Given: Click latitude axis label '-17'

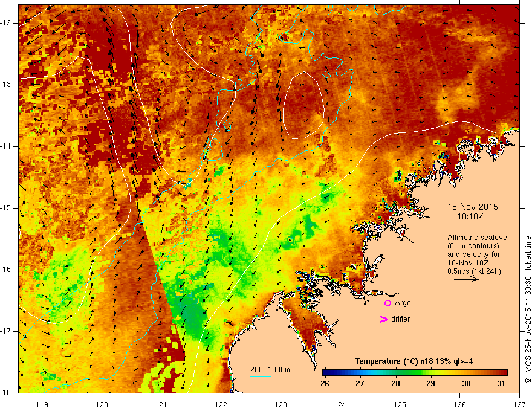Looking at the screenshot, I should click(6, 331).
